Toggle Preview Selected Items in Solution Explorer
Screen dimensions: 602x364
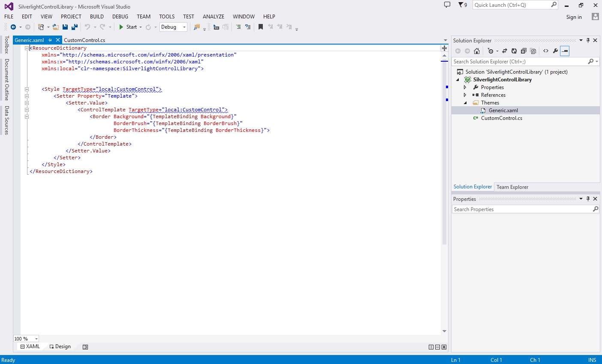tap(565, 51)
